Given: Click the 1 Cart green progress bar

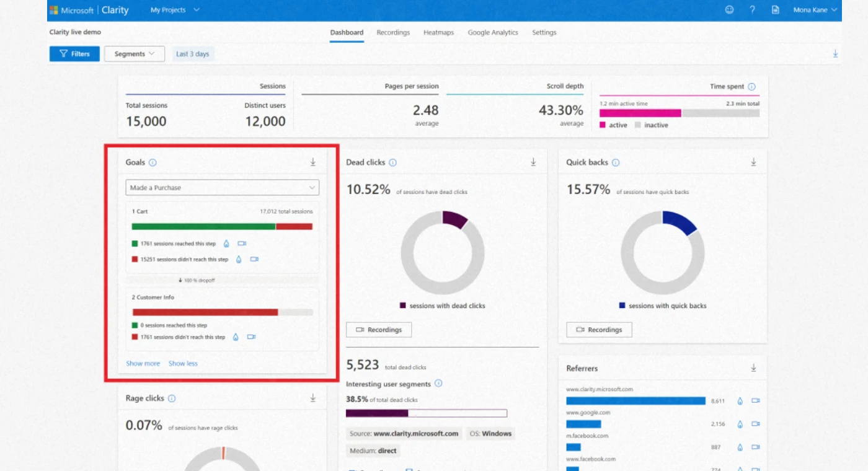Looking at the screenshot, I should click(x=203, y=227).
